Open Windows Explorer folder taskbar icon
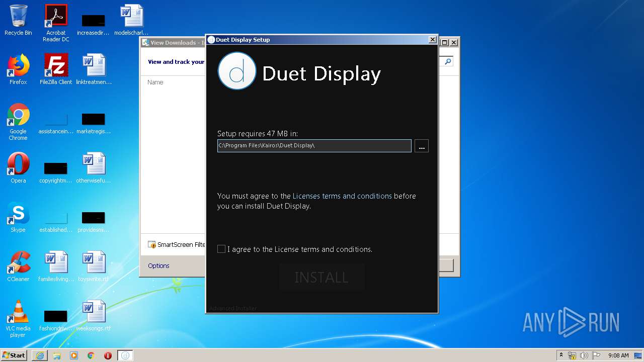The height and width of the screenshot is (362, 644). pyautogui.click(x=57, y=355)
